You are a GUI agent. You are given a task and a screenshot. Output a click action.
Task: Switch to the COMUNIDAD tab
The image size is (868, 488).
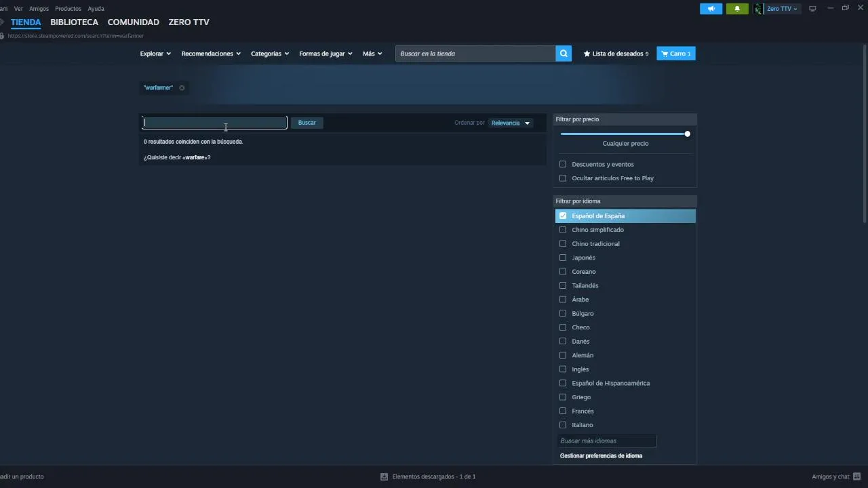(x=134, y=22)
